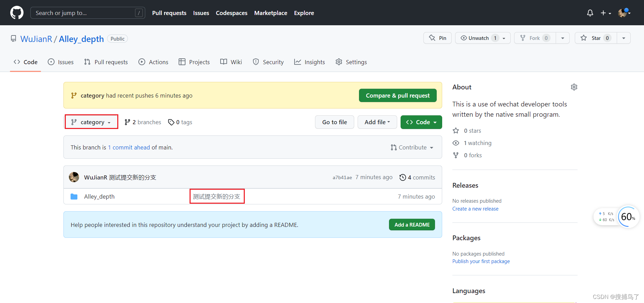Click the Add a README button
The image size is (644, 303).
[x=412, y=225]
